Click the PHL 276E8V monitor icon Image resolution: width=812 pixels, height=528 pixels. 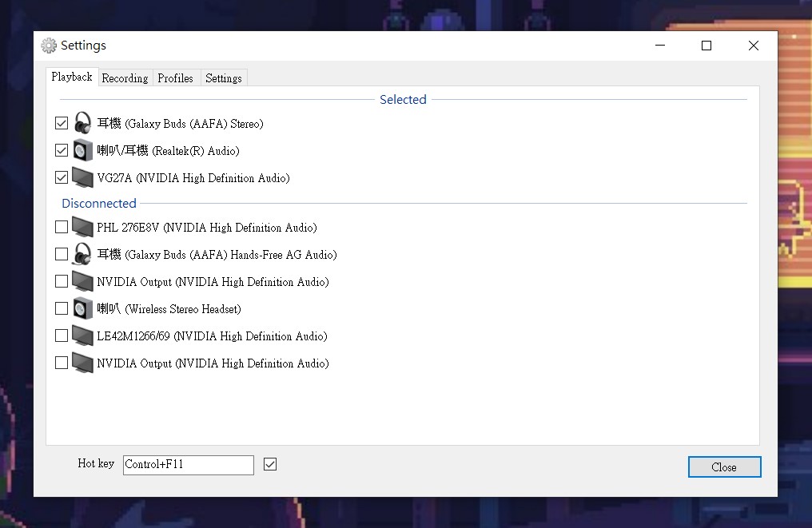click(x=82, y=227)
